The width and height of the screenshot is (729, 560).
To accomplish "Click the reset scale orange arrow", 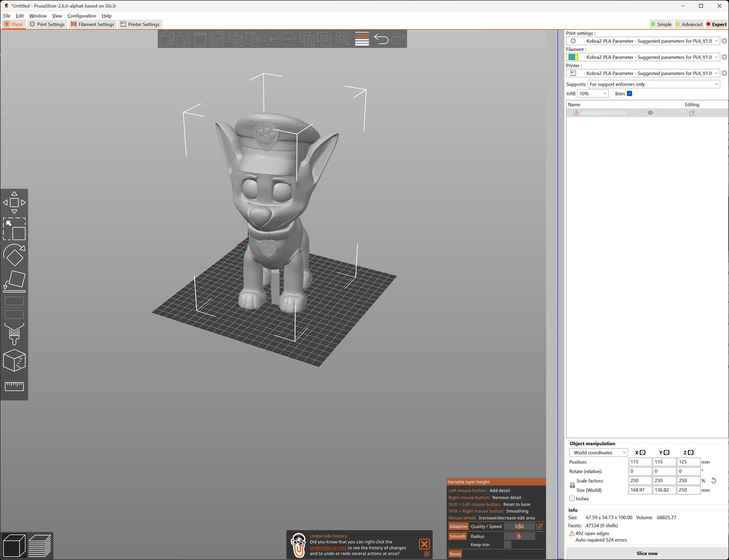I will click(x=714, y=480).
